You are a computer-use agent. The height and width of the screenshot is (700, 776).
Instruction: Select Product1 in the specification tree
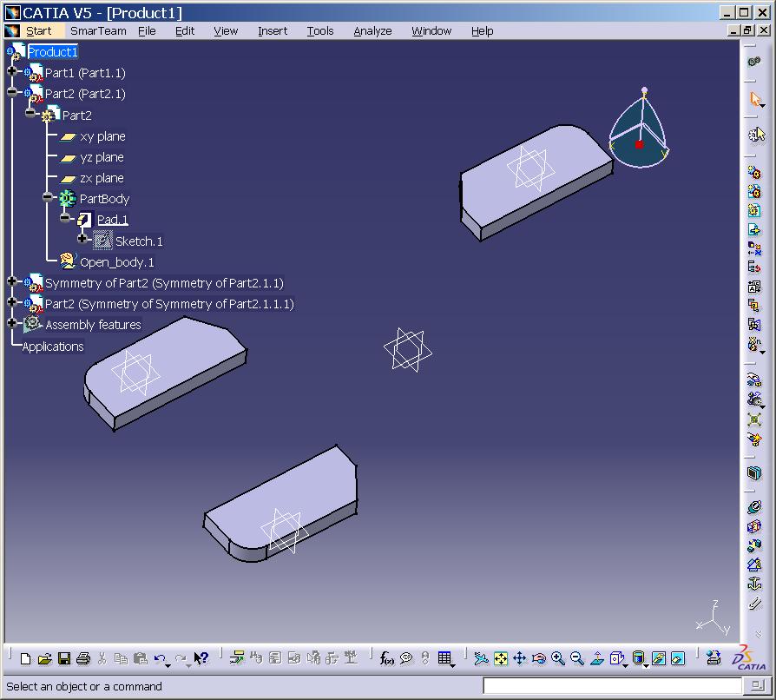(52, 52)
